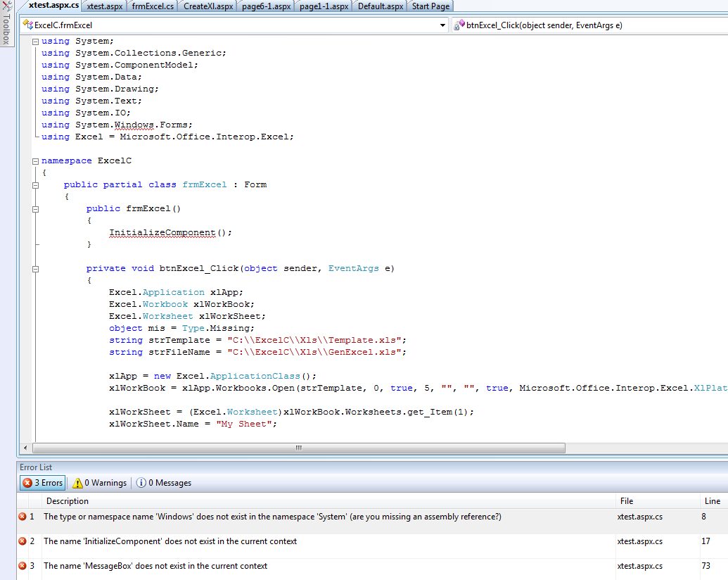The height and width of the screenshot is (580, 728).
Task: Click the EventArgs parameter type
Action: [353, 268]
